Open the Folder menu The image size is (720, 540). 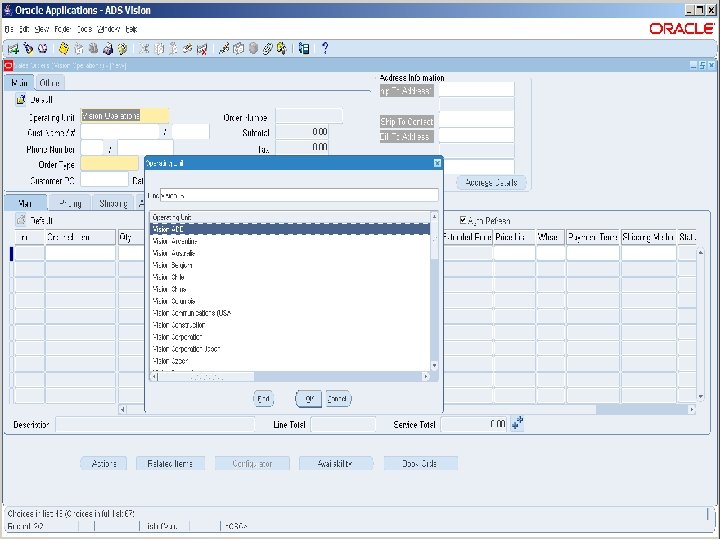(x=62, y=29)
